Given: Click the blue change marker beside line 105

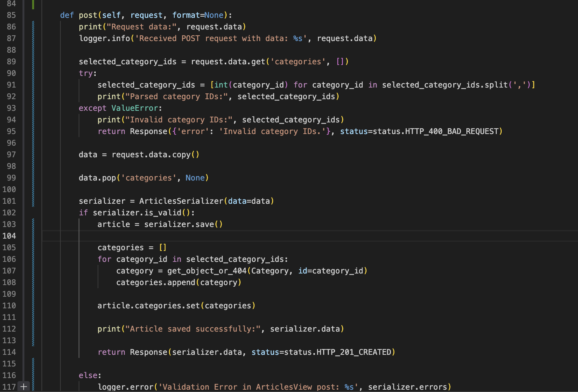Looking at the screenshot, I should (33, 248).
